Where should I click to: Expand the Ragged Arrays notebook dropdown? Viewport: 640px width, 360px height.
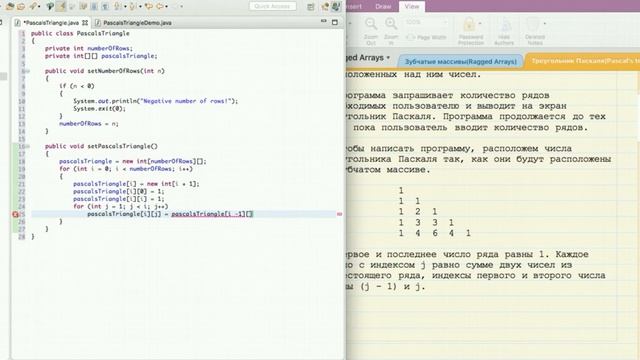click(388, 58)
